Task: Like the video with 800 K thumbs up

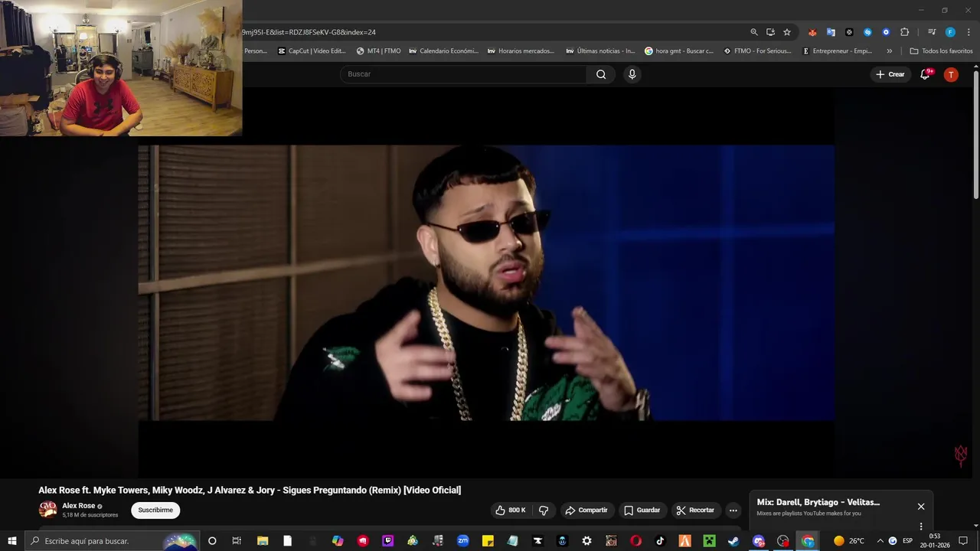Action: [x=510, y=510]
